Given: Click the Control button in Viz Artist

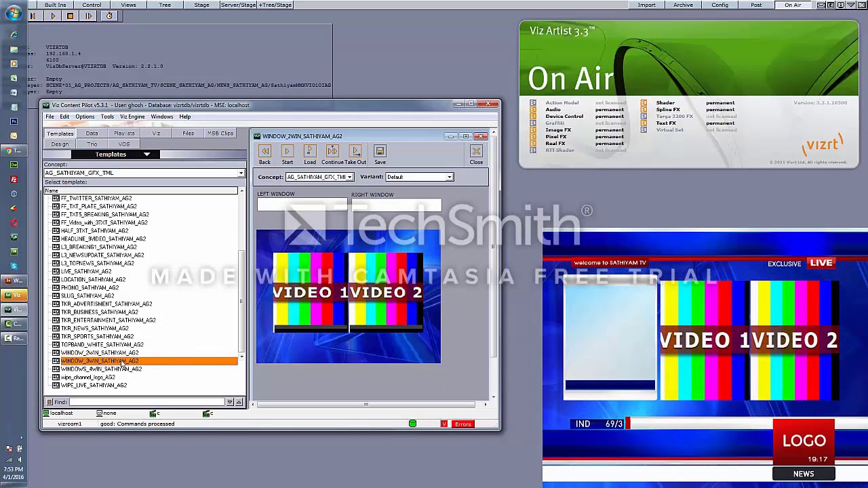Looking at the screenshot, I should 92,5.
